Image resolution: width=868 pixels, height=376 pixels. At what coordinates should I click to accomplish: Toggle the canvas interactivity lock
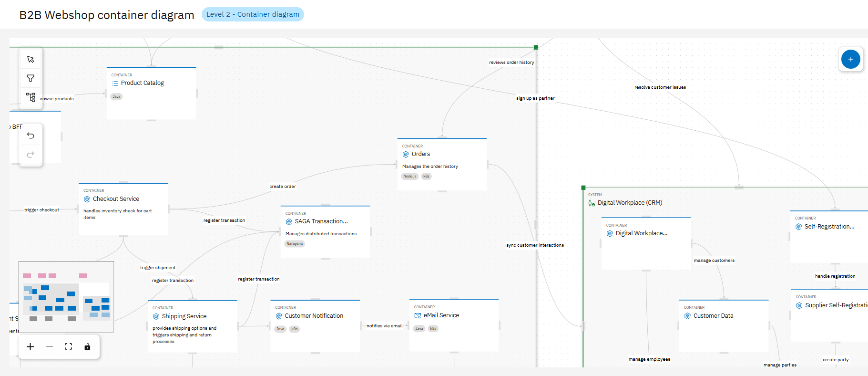87,347
